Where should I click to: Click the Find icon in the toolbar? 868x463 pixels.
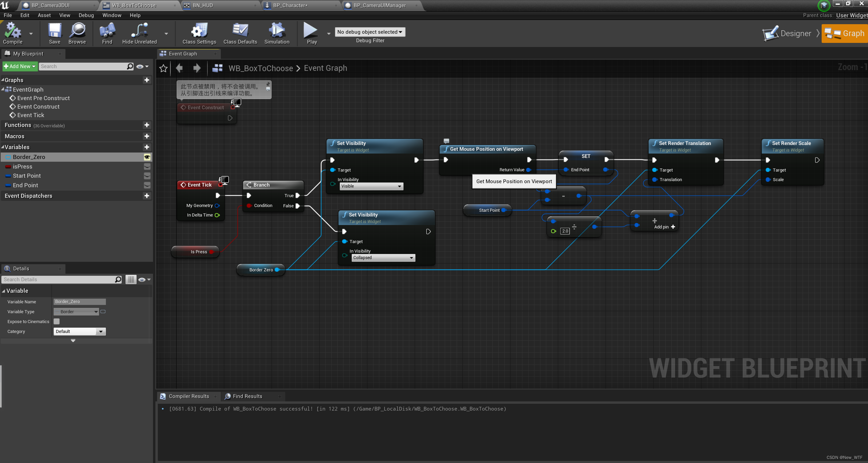click(x=107, y=33)
